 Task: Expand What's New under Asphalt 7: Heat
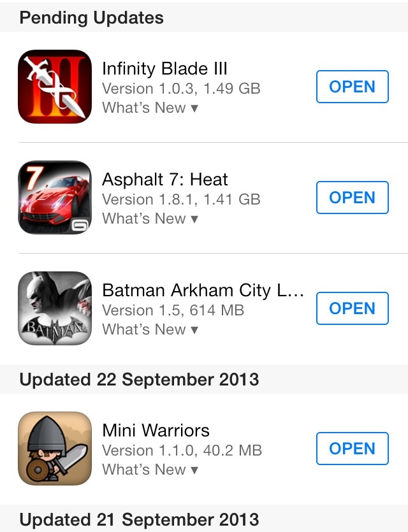tap(150, 219)
